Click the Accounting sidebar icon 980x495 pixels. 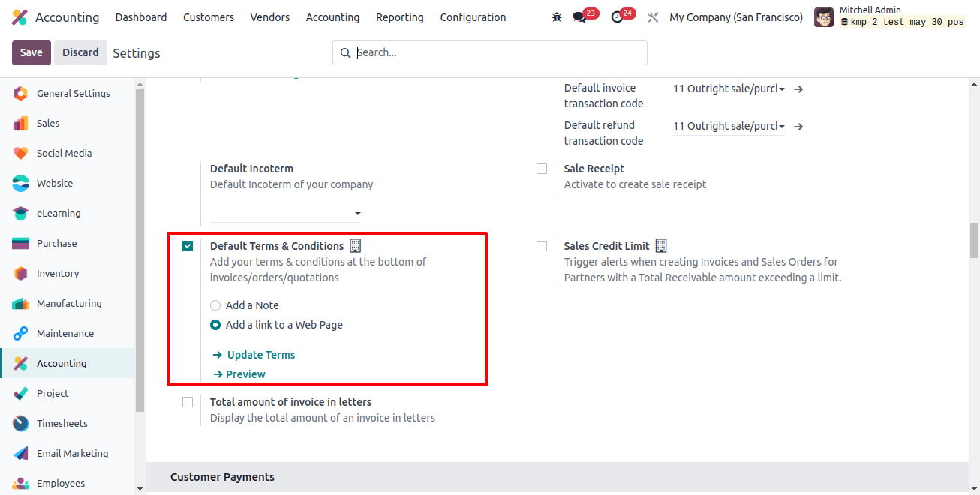(x=21, y=364)
